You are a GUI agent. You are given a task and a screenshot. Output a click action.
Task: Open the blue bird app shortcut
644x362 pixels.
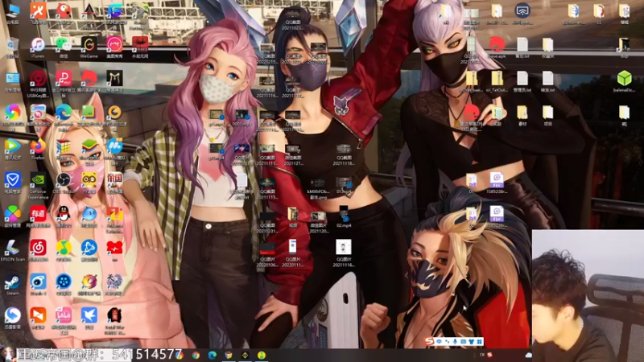tap(89, 315)
